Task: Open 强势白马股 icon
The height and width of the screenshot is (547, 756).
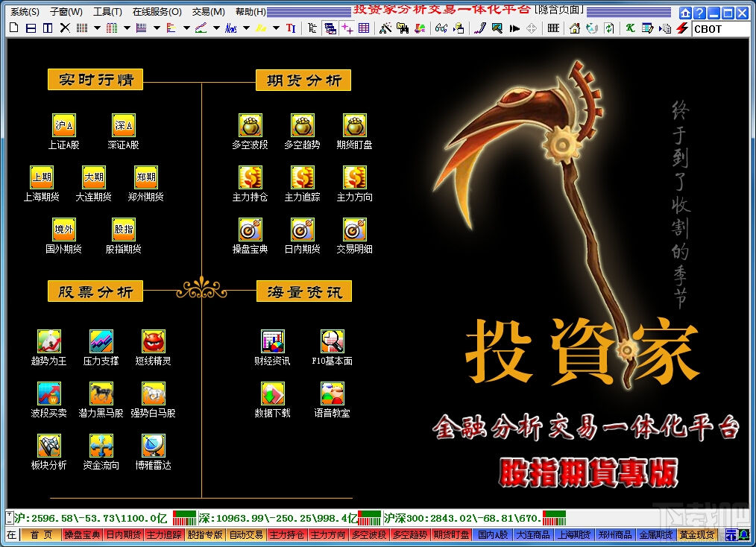Action: coord(154,393)
